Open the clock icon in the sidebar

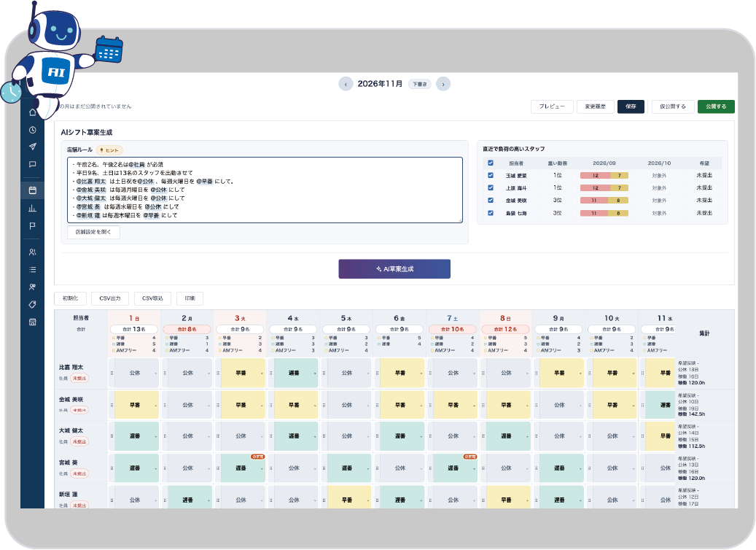click(32, 130)
